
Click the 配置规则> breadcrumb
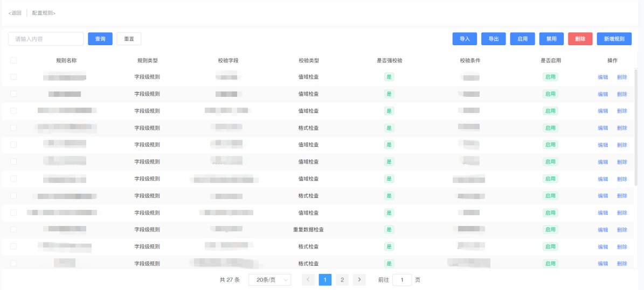click(x=44, y=13)
